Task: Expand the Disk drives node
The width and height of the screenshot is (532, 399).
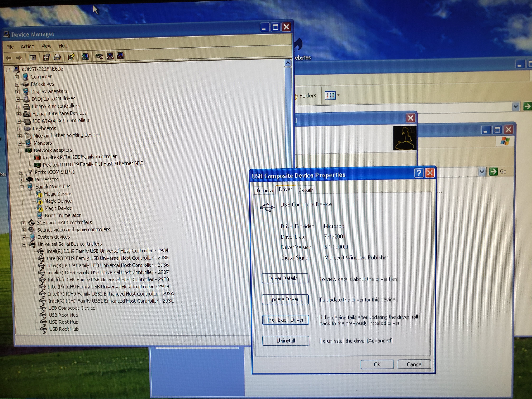Action: (17, 85)
